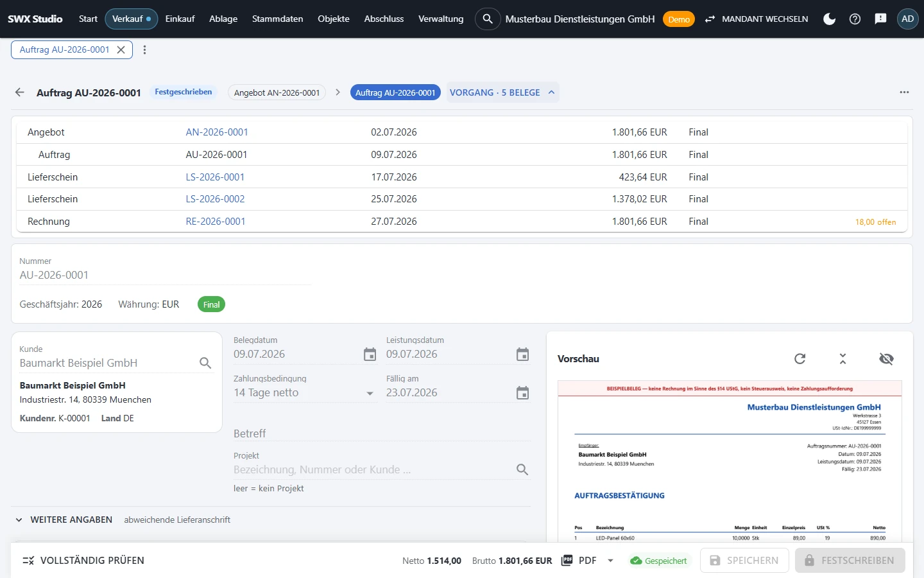This screenshot has width=924, height=578.
Task: Open the Objekte menu
Action: point(334,19)
